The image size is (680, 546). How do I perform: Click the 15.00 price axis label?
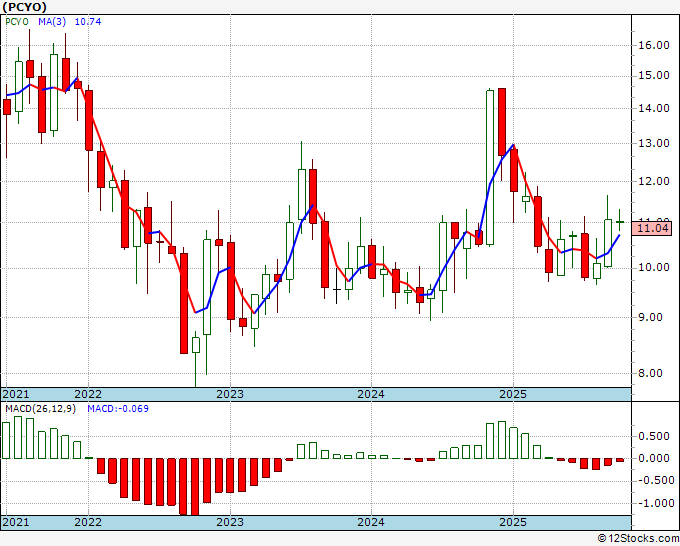coord(654,75)
